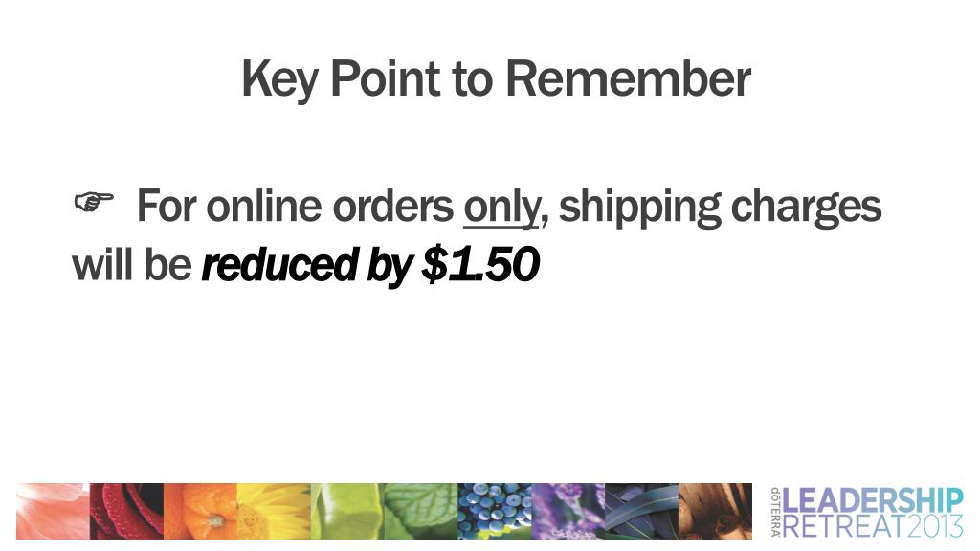
Task: Click the bold text reduced by $1.50
Action: click(x=370, y=266)
